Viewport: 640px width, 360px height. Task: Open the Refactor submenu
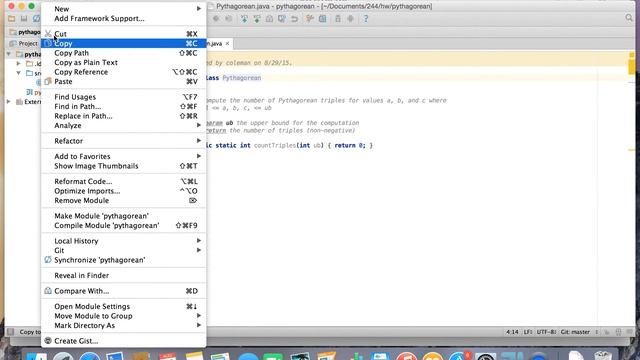[x=123, y=141]
